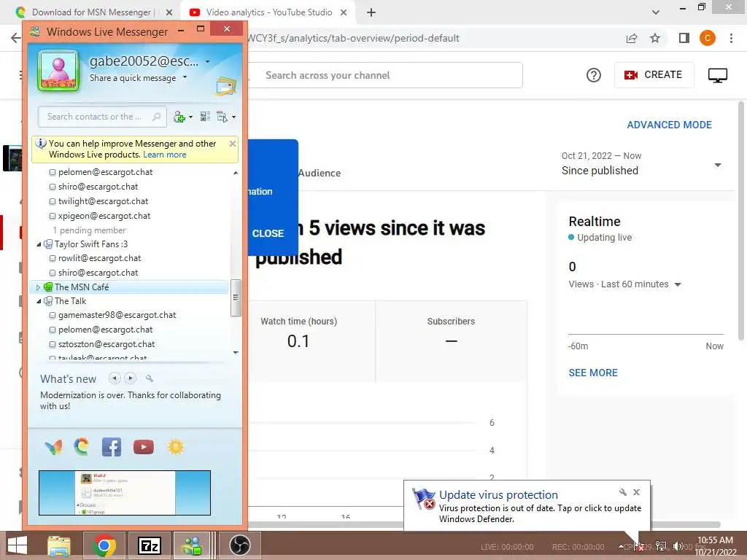Open the add contact icon menu
The width and height of the screenshot is (747, 560).
[182, 117]
